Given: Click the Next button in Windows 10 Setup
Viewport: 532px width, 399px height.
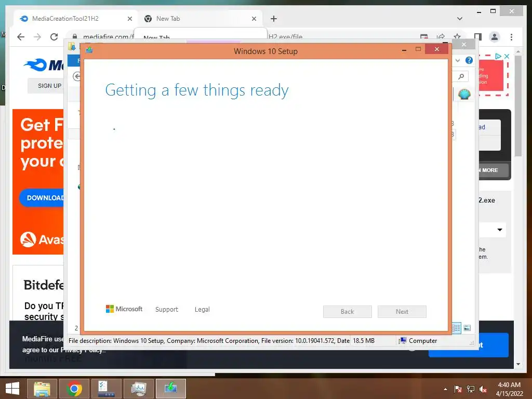Looking at the screenshot, I should click(402, 312).
